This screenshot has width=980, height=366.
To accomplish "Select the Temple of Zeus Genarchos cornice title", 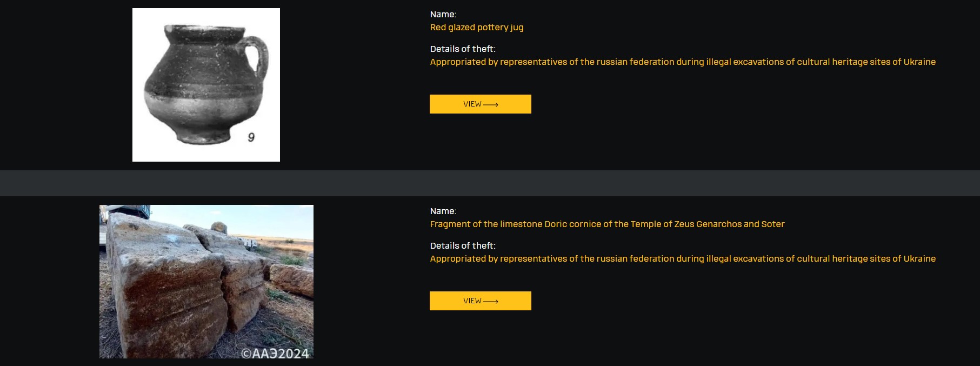I will click(607, 224).
